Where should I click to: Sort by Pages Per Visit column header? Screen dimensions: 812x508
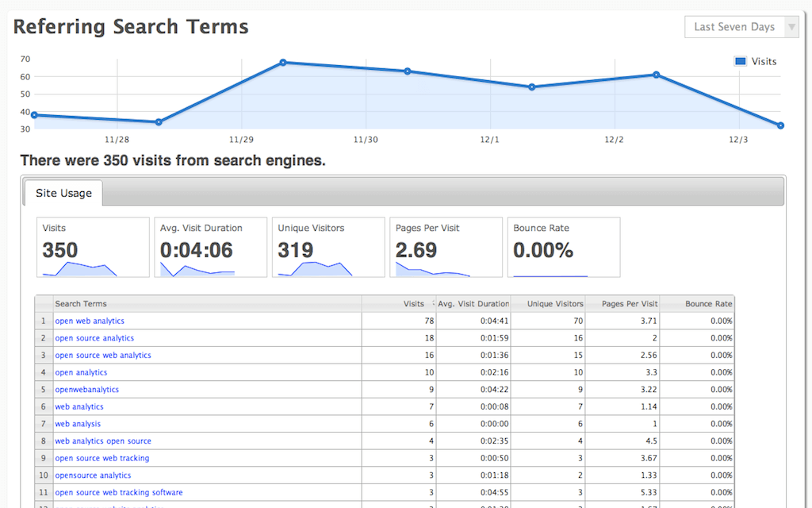(630, 304)
